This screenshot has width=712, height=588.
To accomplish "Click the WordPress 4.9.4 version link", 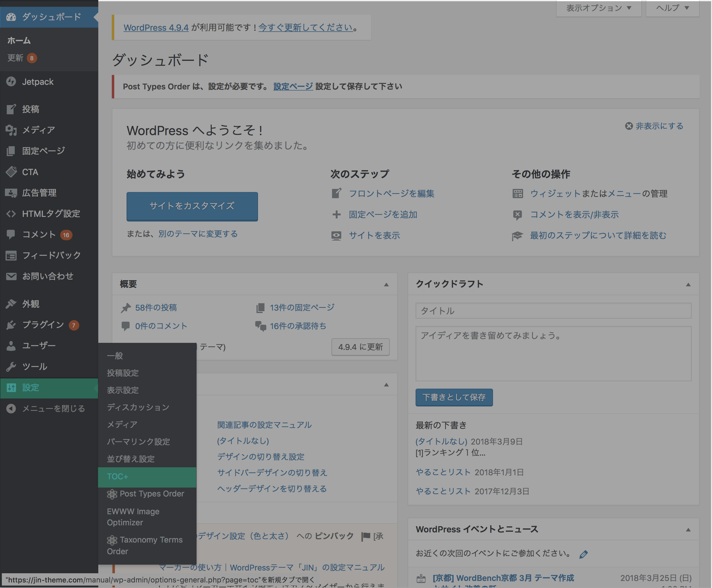I will coord(156,27).
